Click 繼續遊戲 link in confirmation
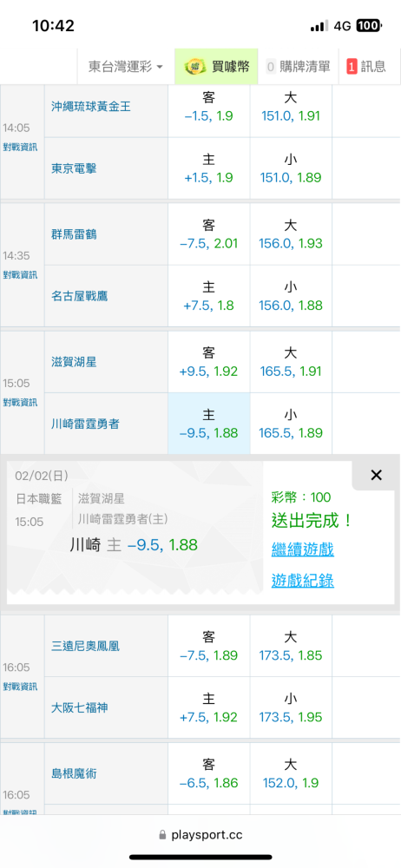Viewport: 401px width, 868px height. (x=302, y=549)
